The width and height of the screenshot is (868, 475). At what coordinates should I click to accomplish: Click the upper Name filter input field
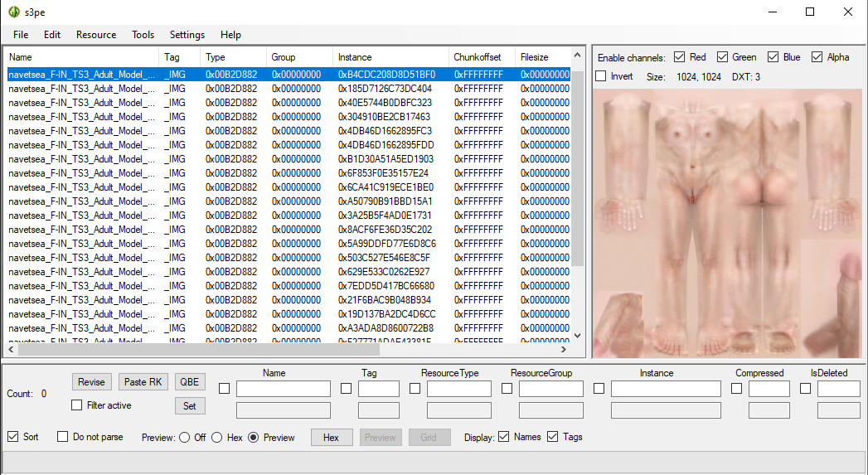click(x=284, y=389)
